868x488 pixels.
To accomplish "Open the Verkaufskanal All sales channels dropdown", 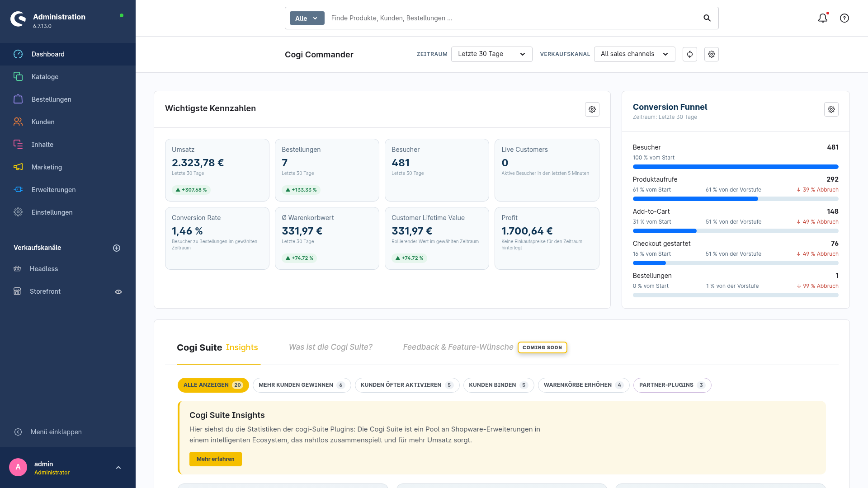I will 635,54.
